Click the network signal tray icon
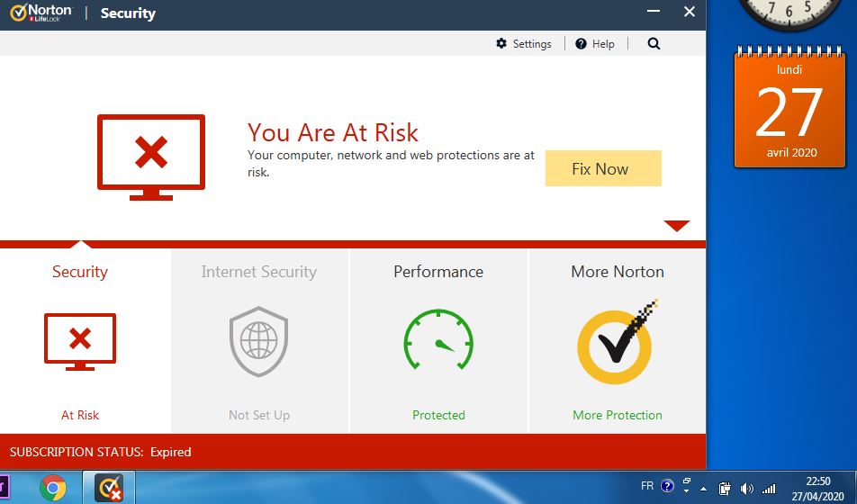This screenshot has width=857, height=504. pyautogui.click(x=769, y=488)
